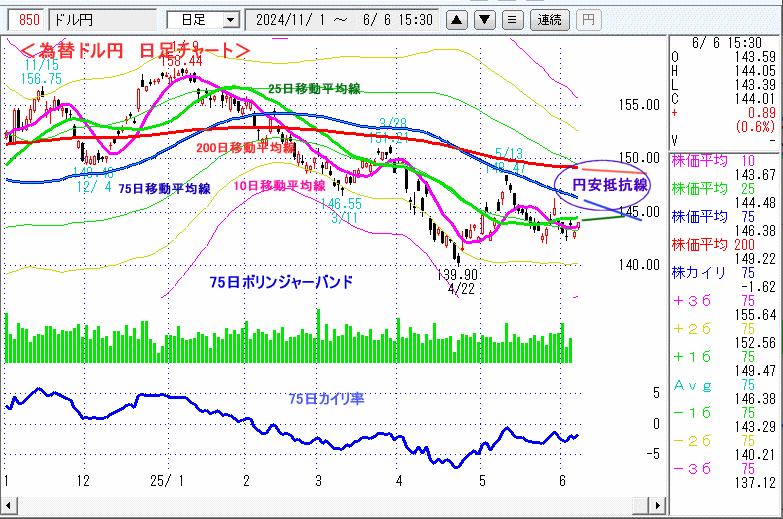Image resolution: width=783 pixels, height=519 pixels.
Task: Click the +3σ legend entry
Action: 714,301
